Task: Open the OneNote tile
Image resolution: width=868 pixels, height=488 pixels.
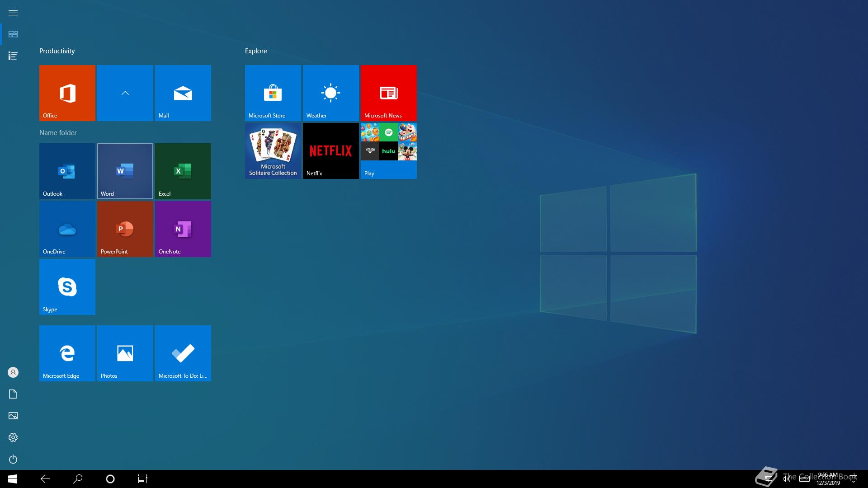Action: (183, 229)
